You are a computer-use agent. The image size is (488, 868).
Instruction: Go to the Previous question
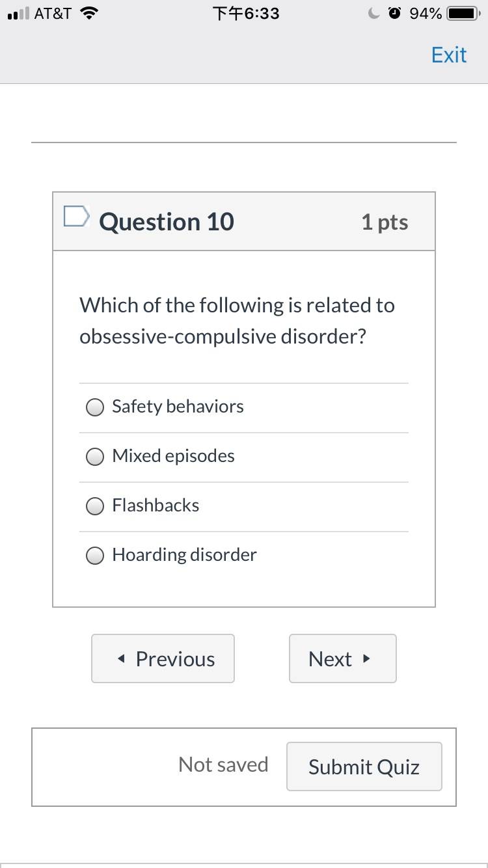[163, 658]
